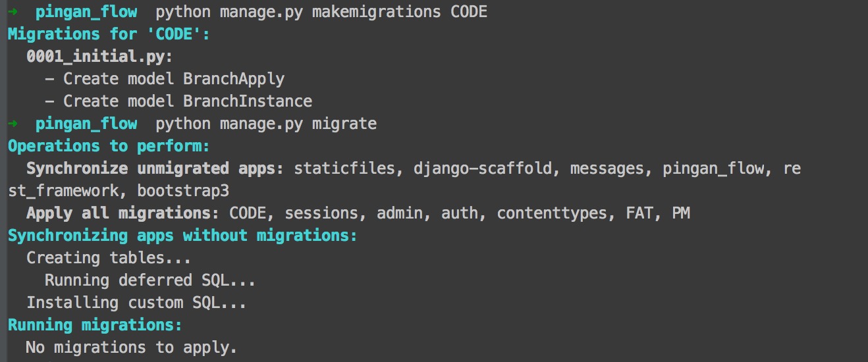The width and height of the screenshot is (868, 362).
Task: Click the Apply all migrations label
Action: coord(122,213)
